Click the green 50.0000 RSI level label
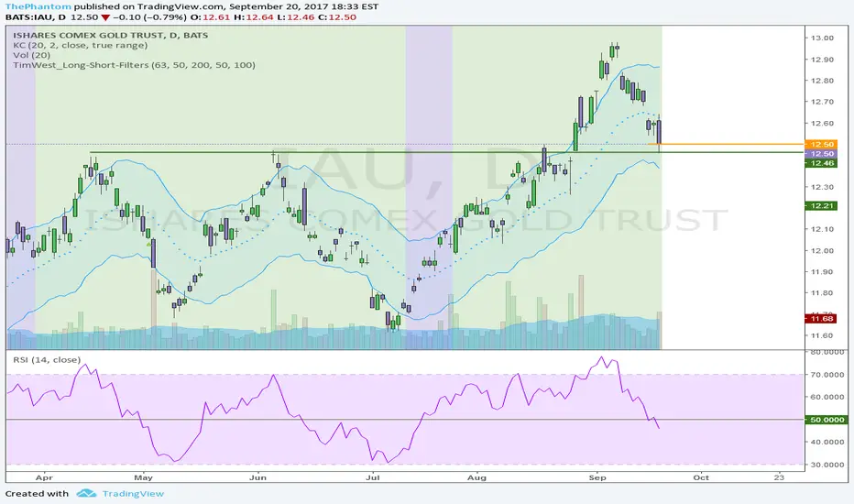Screen dimensions: 854x504 tap(825, 420)
